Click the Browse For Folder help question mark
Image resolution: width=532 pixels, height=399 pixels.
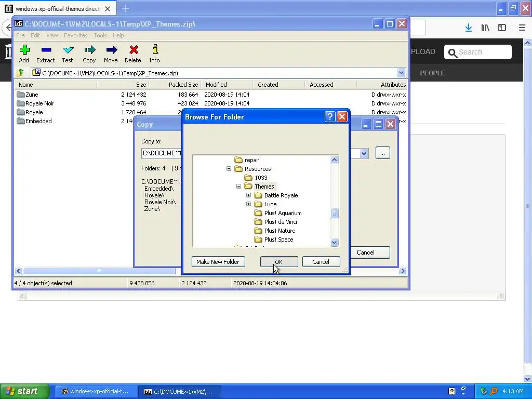pos(330,117)
